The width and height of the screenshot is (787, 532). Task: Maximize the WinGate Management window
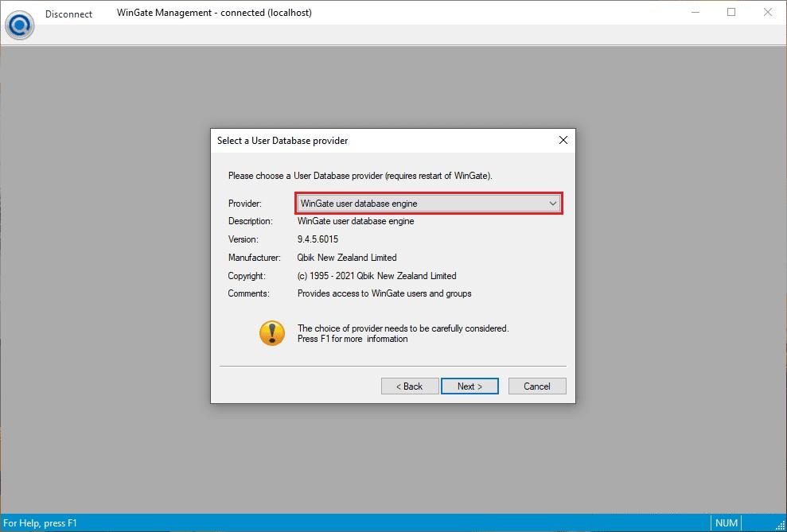pyautogui.click(x=731, y=12)
